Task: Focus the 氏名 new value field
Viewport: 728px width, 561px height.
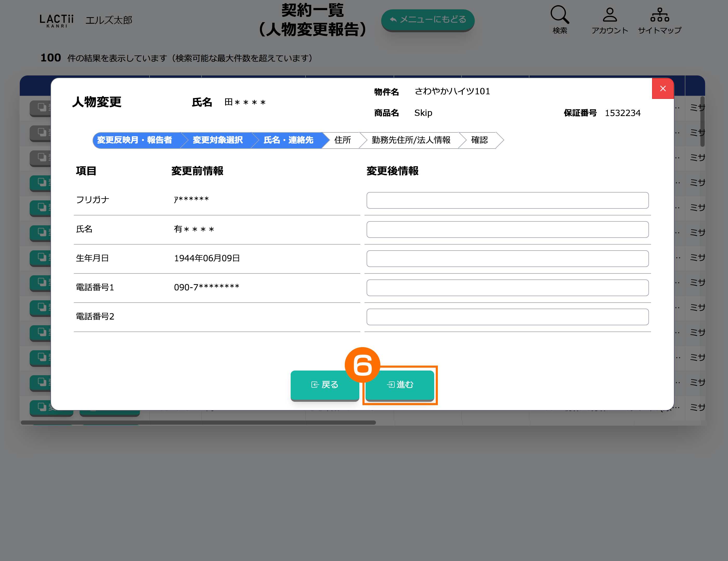Action: click(x=507, y=229)
